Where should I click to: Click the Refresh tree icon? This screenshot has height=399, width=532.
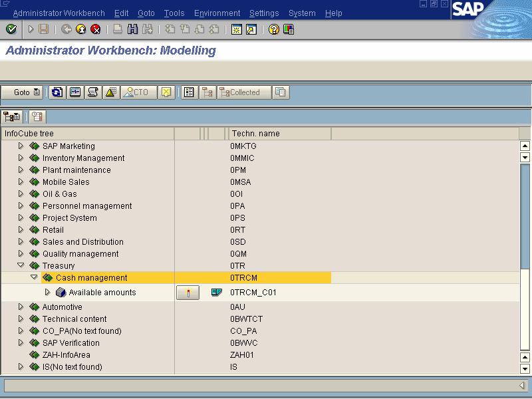click(57, 92)
